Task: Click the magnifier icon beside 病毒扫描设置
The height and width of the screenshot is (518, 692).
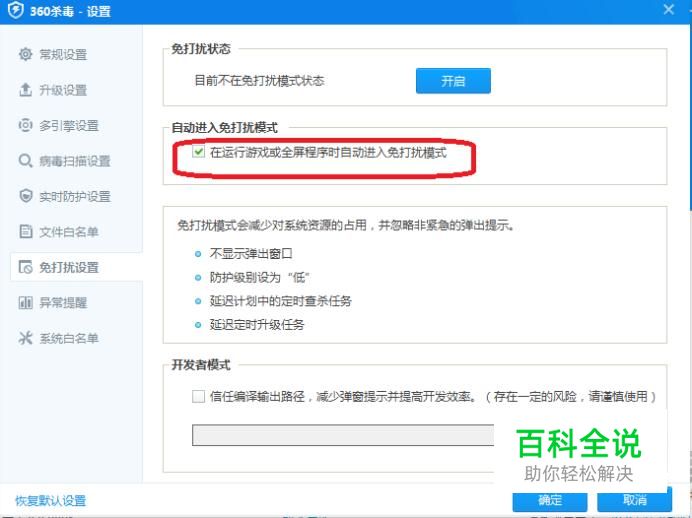Action: (x=26, y=161)
